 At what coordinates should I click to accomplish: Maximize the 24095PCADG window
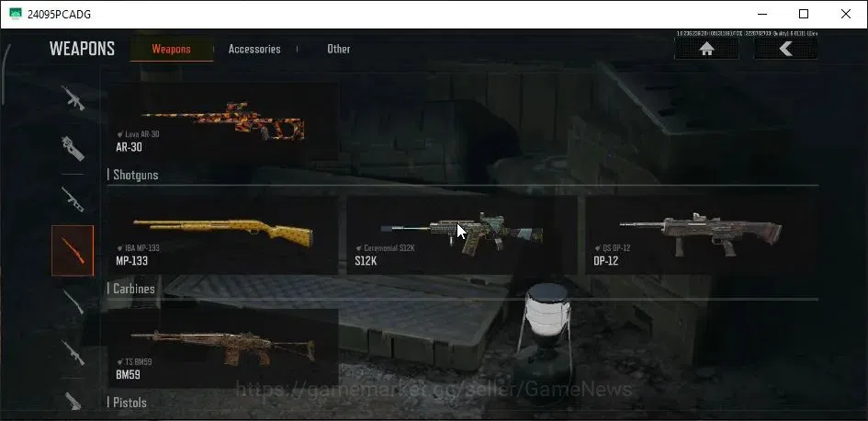(803, 14)
